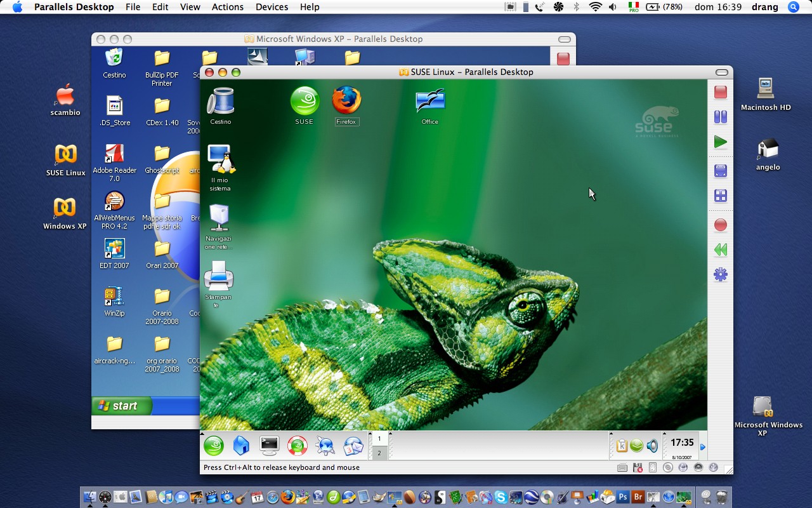The width and height of the screenshot is (812, 508).
Task: Select Orario 2007-2008 folder on XP desktop
Action: point(162,306)
